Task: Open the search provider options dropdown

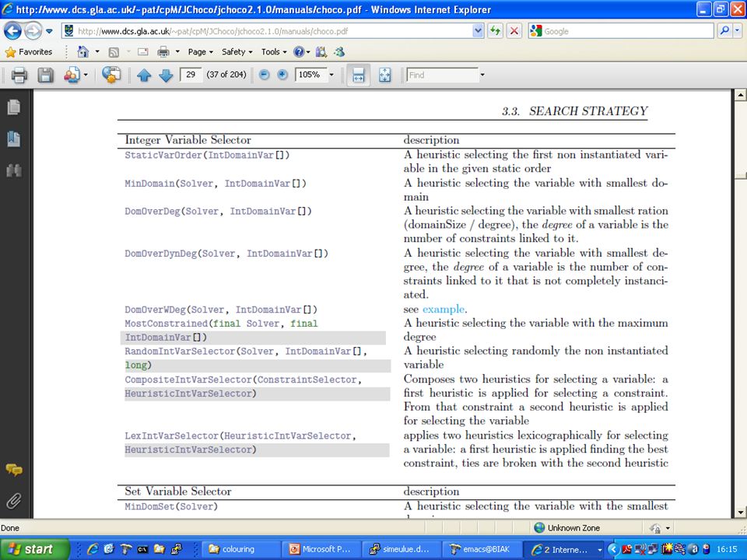Action: pyautogui.click(x=738, y=31)
